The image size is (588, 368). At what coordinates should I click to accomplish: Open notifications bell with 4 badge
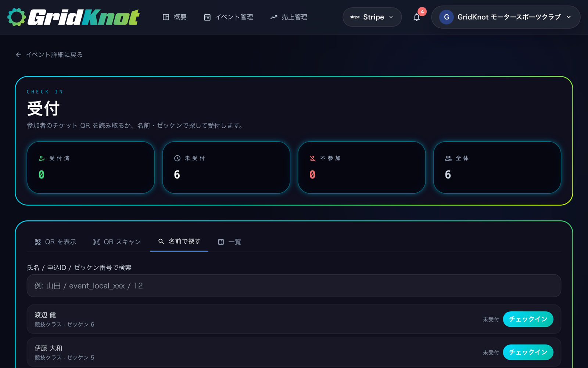[417, 17]
